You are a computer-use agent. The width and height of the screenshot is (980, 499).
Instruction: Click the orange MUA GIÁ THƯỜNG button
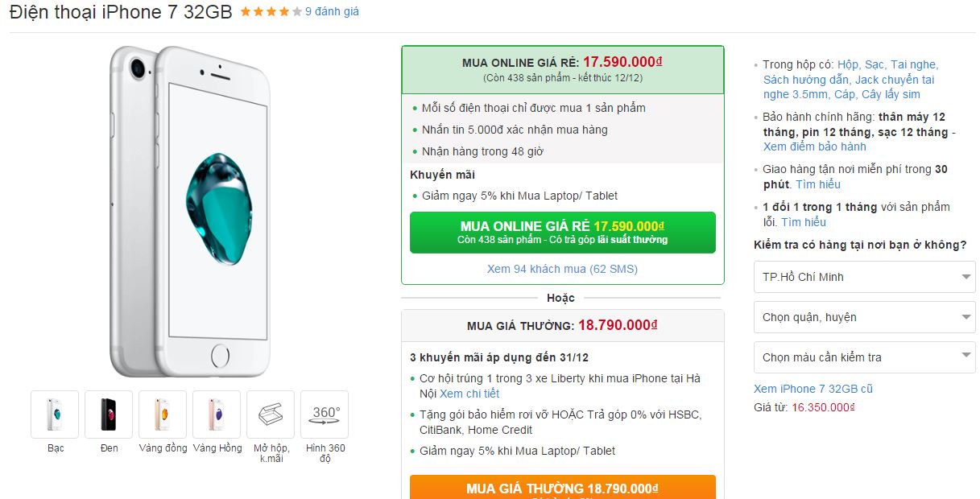(562, 489)
